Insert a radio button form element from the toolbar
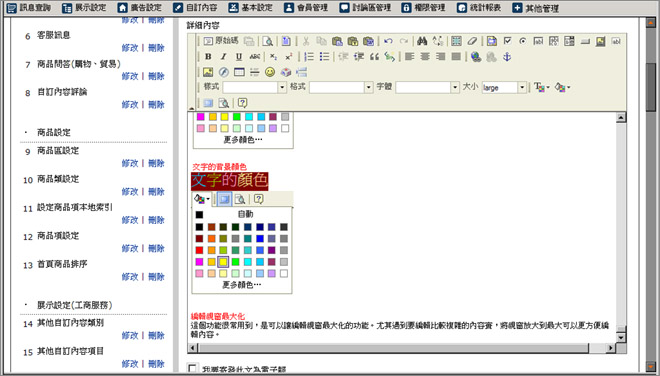The width and height of the screenshot is (660, 376). click(523, 41)
